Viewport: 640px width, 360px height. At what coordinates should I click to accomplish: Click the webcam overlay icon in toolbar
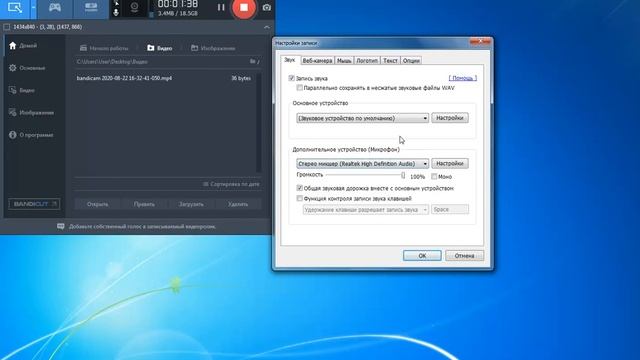click(x=134, y=7)
